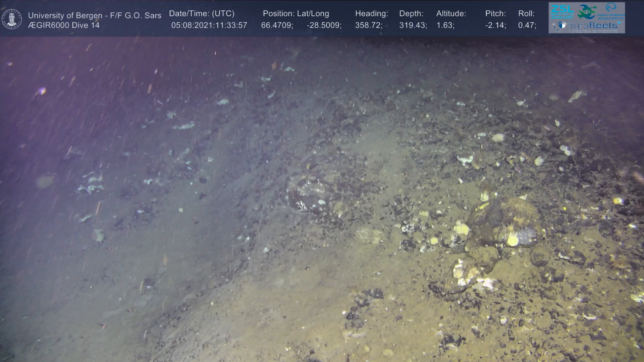Click the latitude value 66.4709
Screen dimensions: 644x362
(x=277, y=25)
